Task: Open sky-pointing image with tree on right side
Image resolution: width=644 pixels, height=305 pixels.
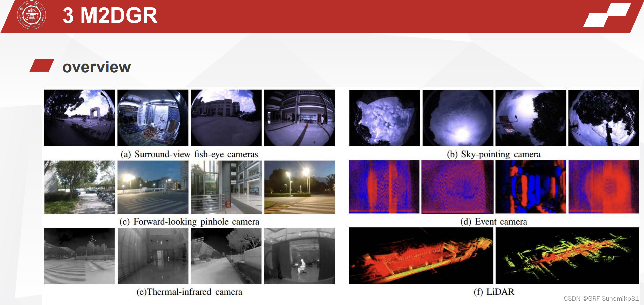Action: [531, 118]
